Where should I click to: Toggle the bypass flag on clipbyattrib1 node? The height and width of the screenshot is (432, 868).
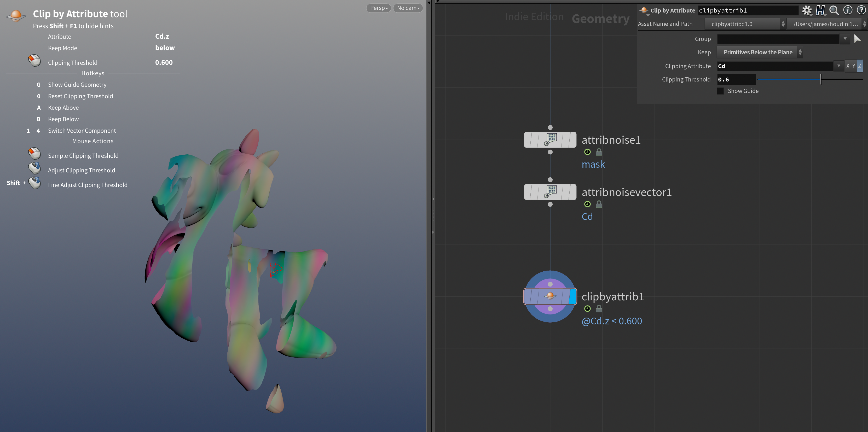(x=528, y=296)
